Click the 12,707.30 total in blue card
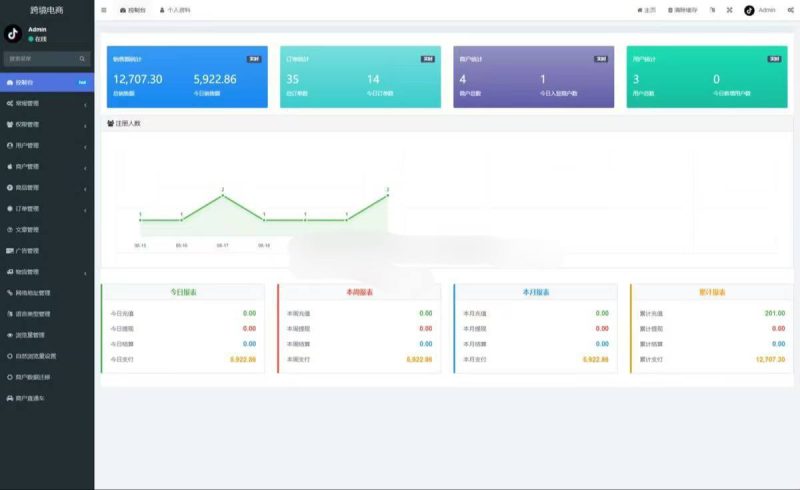 pos(138,80)
